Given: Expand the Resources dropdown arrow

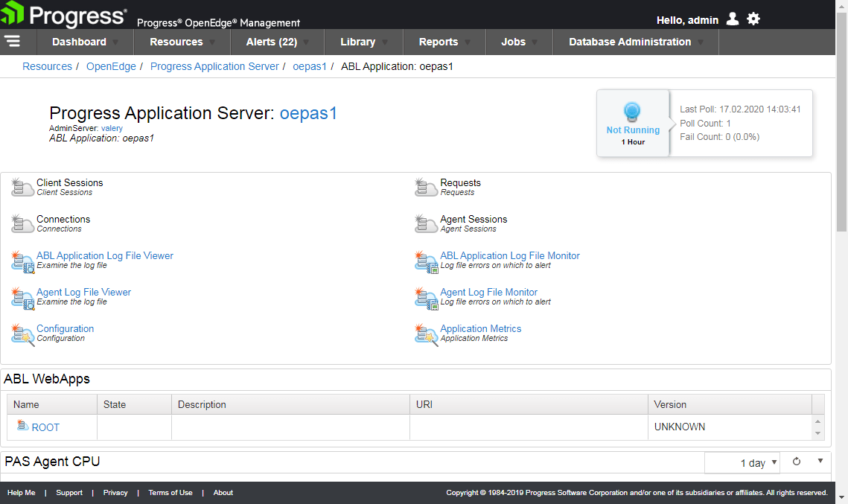Looking at the screenshot, I should (212, 42).
